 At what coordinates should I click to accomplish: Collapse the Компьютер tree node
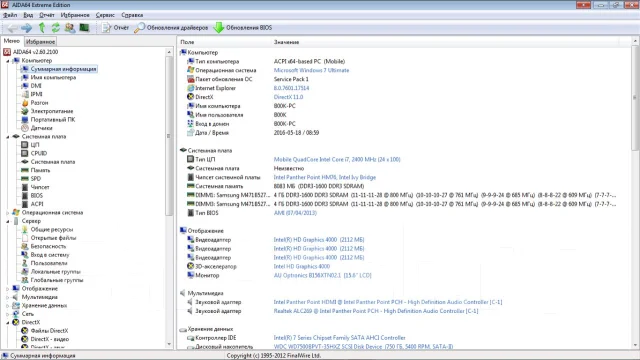[x=8, y=61]
